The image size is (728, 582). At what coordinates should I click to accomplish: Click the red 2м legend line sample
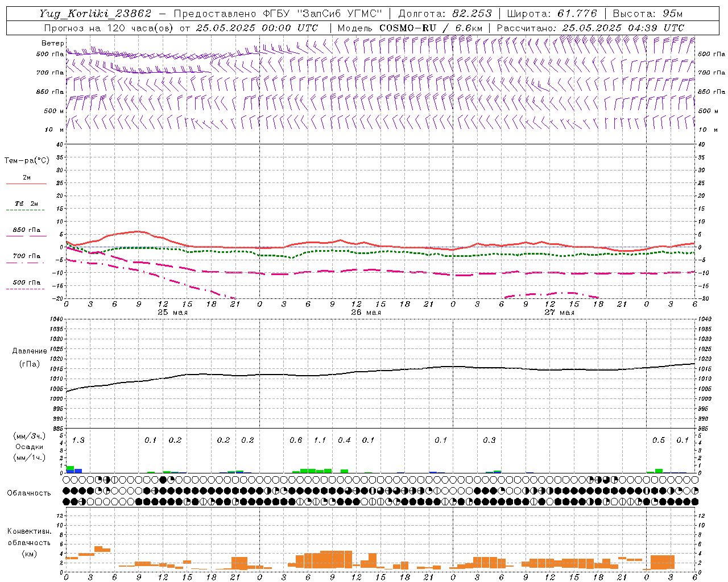click(x=26, y=184)
